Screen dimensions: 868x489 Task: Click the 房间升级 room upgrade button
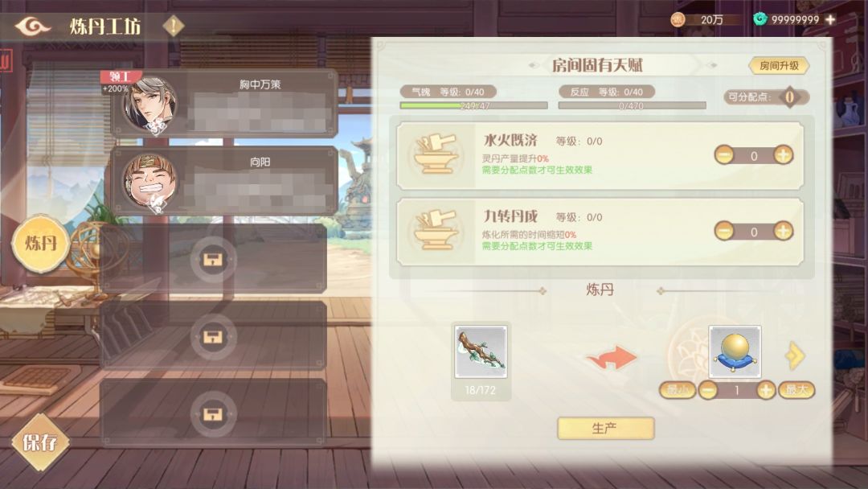[x=779, y=66]
